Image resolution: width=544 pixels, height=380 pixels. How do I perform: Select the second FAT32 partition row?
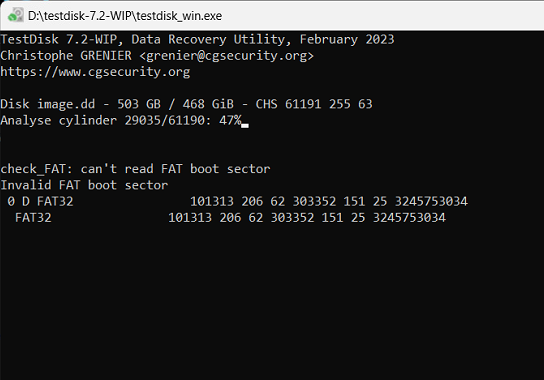tap(230, 218)
